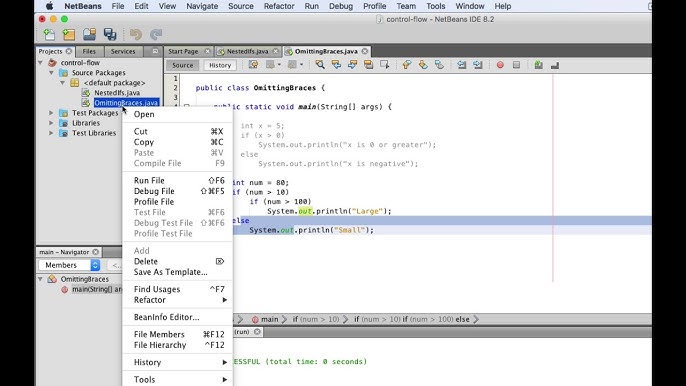The width and height of the screenshot is (686, 386).
Task: Click the Redo arrow icon
Action: point(156,34)
